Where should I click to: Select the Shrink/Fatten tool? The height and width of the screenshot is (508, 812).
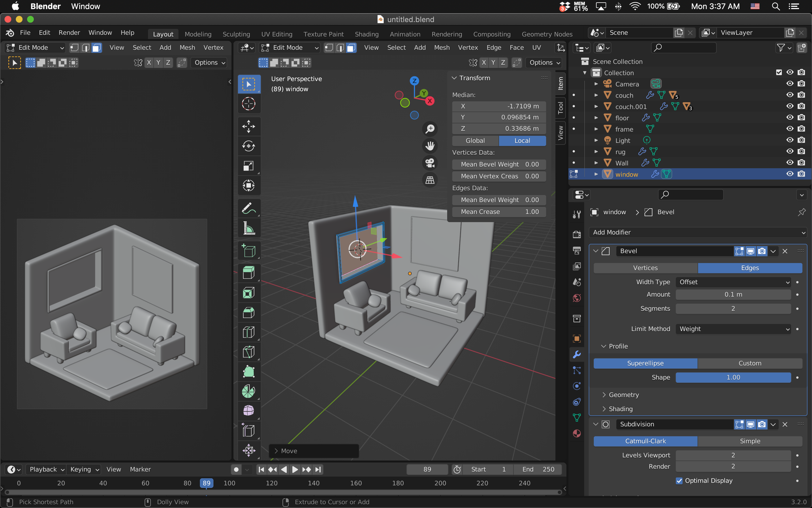[249, 450]
